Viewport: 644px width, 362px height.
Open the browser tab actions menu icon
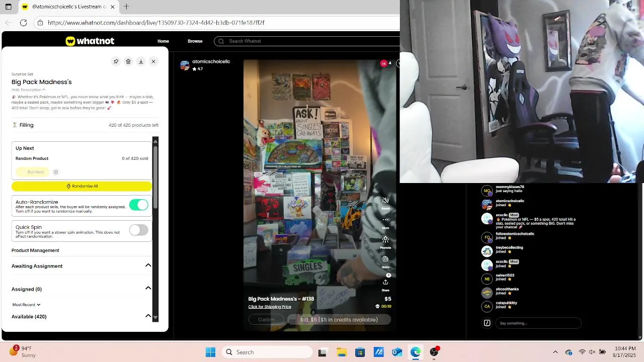pyautogui.click(x=8, y=7)
